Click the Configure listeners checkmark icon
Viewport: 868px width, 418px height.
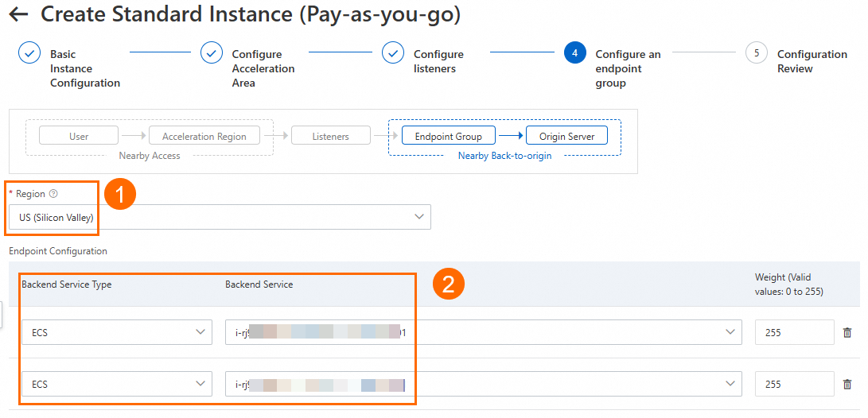[x=393, y=53]
